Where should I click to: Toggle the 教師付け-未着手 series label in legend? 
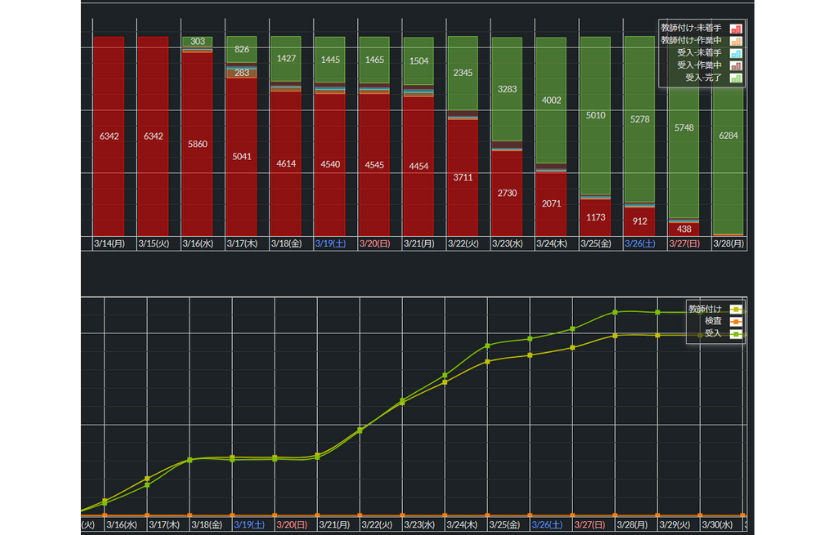pos(691,29)
